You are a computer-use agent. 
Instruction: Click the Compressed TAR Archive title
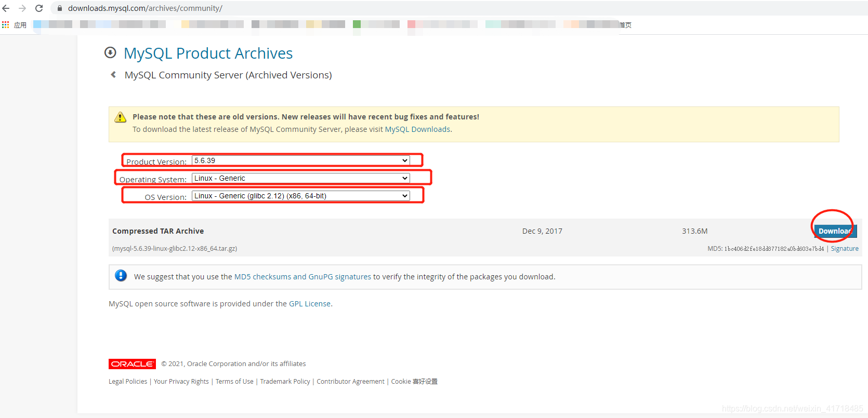pos(158,231)
